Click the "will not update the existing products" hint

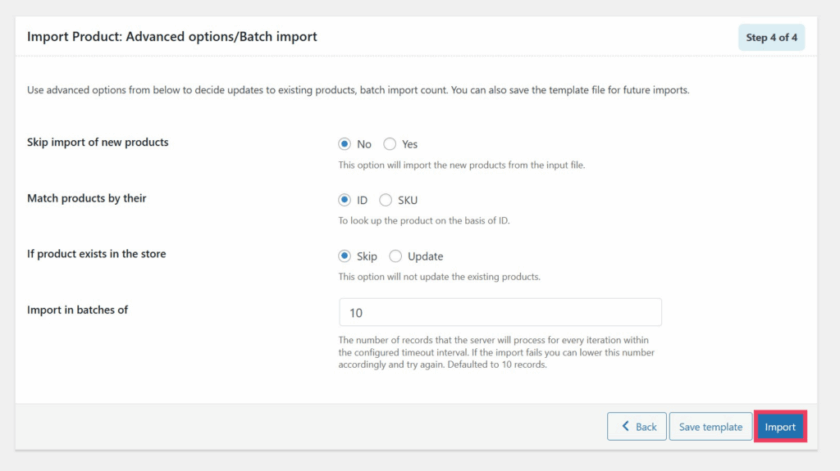click(x=439, y=277)
